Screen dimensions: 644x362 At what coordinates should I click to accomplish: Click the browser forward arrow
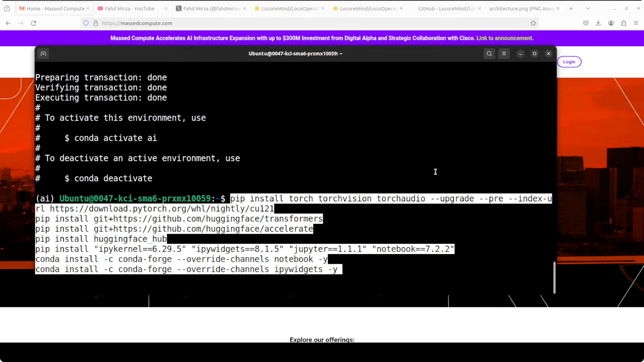tap(21, 23)
